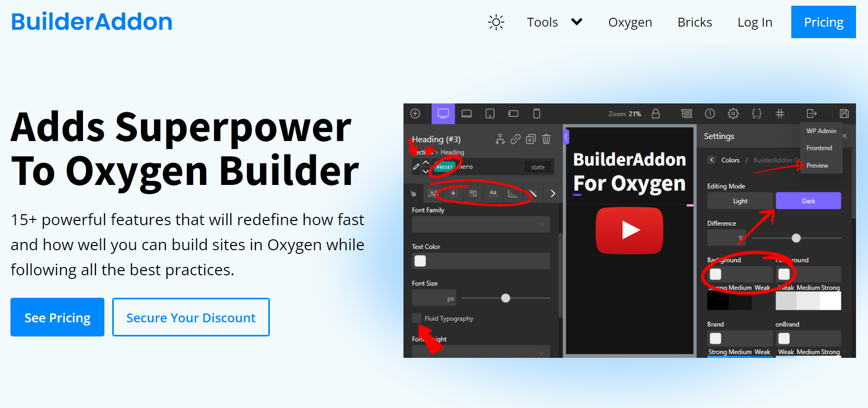Click the add element plus icon

click(415, 113)
